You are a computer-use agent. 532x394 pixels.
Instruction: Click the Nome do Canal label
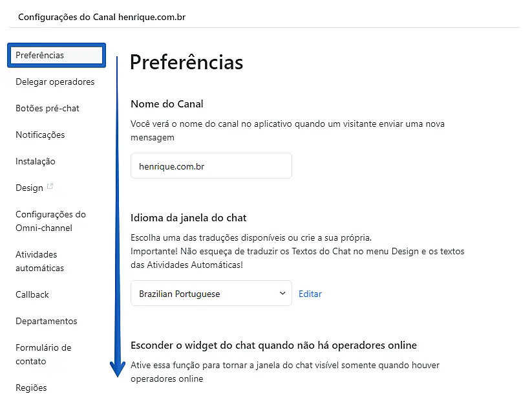[x=167, y=104]
